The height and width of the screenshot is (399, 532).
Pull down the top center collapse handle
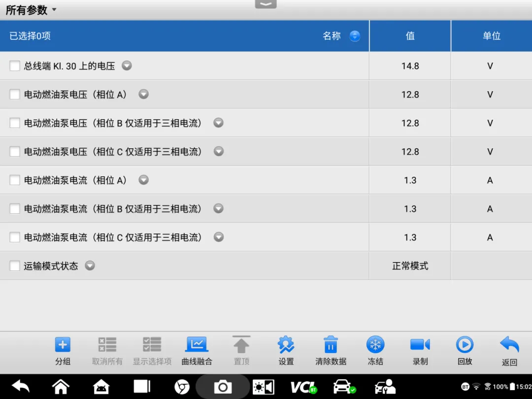point(266,4)
